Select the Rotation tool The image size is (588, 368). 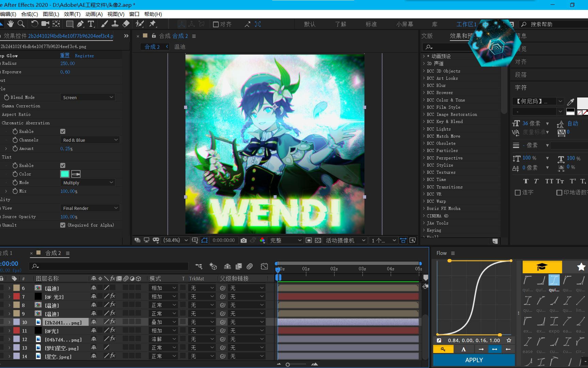34,24
